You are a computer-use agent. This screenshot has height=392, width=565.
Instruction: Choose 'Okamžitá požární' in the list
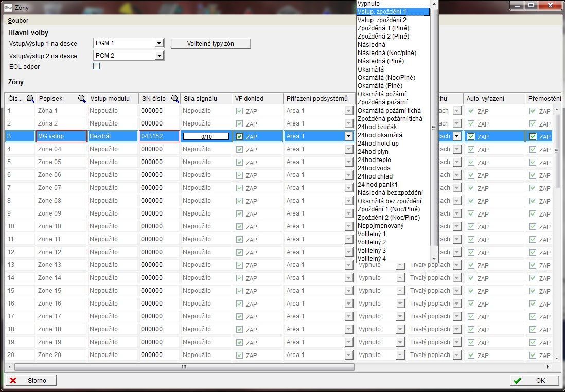pyautogui.click(x=381, y=94)
